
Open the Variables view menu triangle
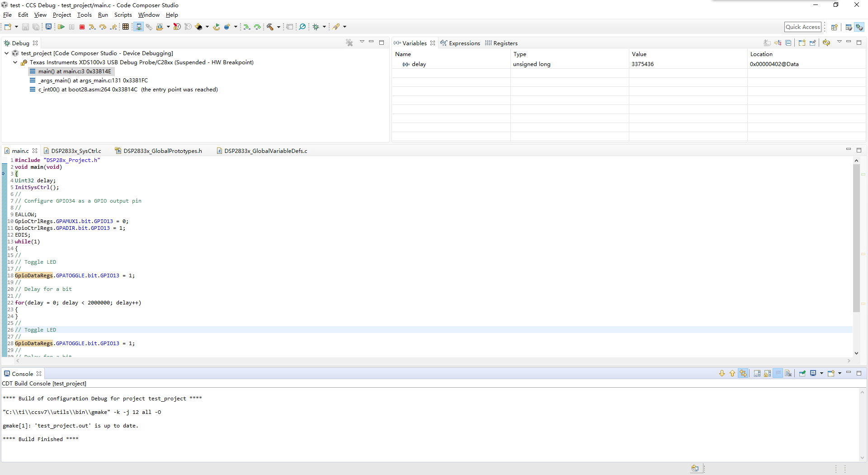pyautogui.click(x=840, y=42)
